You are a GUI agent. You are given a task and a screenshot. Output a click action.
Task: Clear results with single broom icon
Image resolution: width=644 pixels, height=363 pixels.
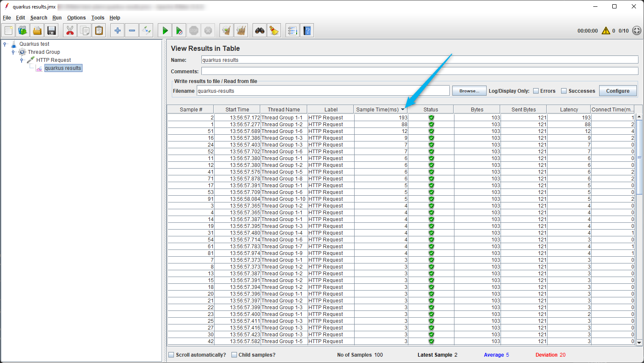(x=227, y=30)
